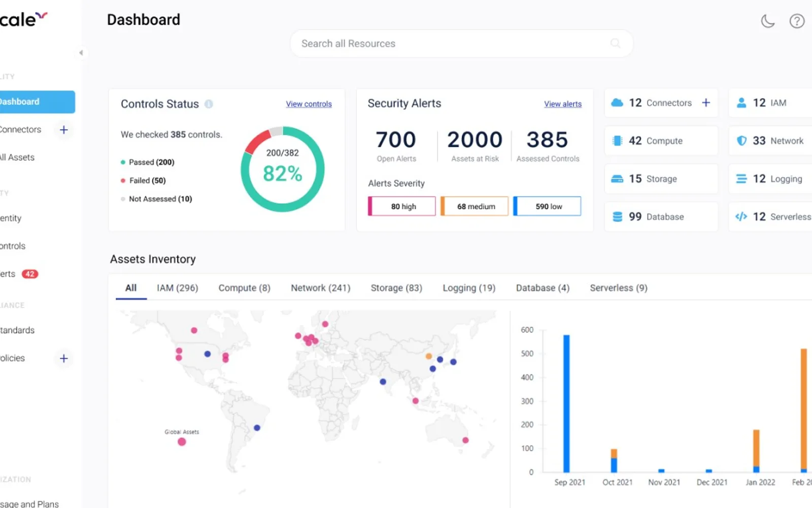Image resolution: width=812 pixels, height=508 pixels.
Task: Open Standards in the sidebar
Action: click(x=17, y=330)
